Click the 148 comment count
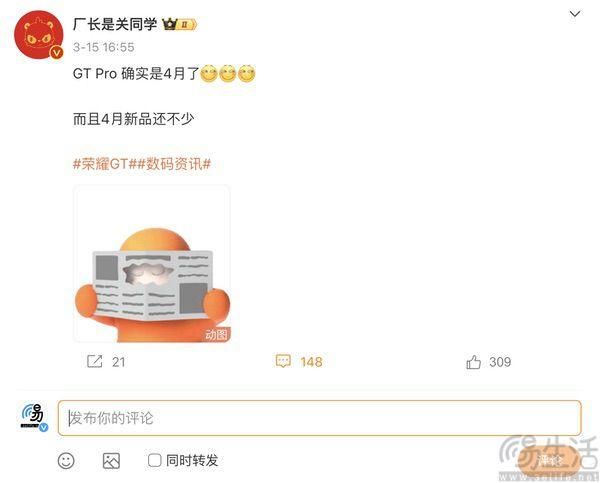The width and height of the screenshot is (600, 483). (311, 362)
